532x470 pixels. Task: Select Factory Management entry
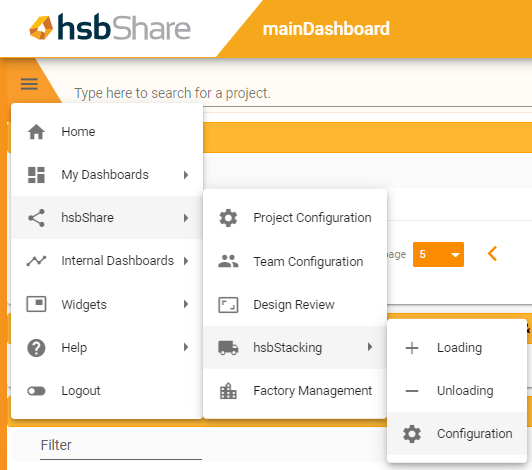coord(295,391)
